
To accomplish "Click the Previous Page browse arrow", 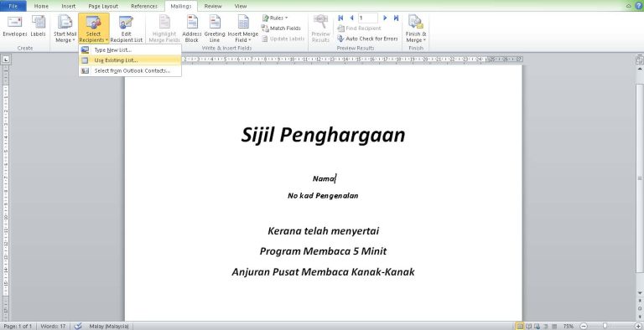I will (640, 301).
